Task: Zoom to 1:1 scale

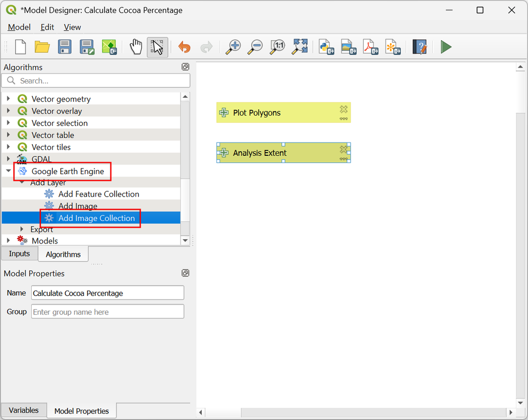Action: point(278,47)
